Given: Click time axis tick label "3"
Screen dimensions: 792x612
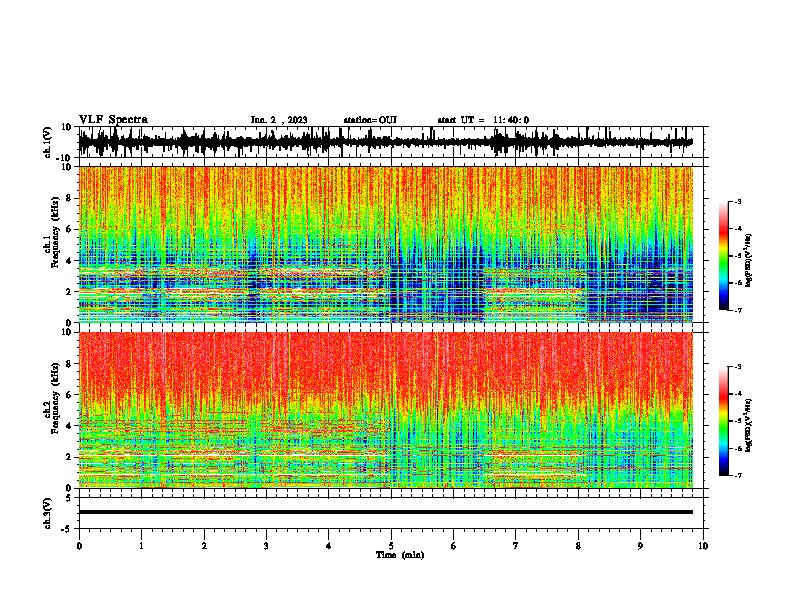Looking at the screenshot, I should click(266, 546).
